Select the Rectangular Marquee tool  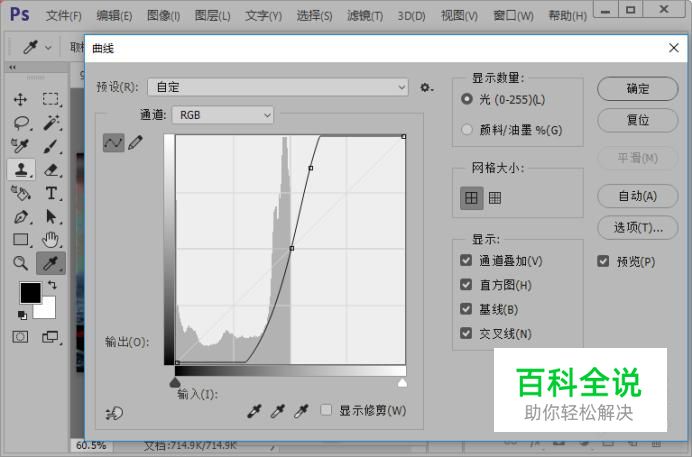pos(51,99)
